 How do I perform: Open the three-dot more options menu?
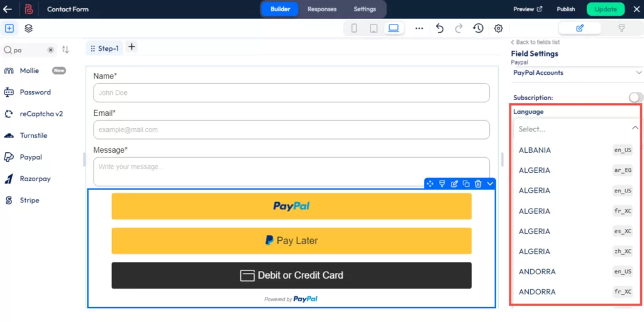[419, 28]
